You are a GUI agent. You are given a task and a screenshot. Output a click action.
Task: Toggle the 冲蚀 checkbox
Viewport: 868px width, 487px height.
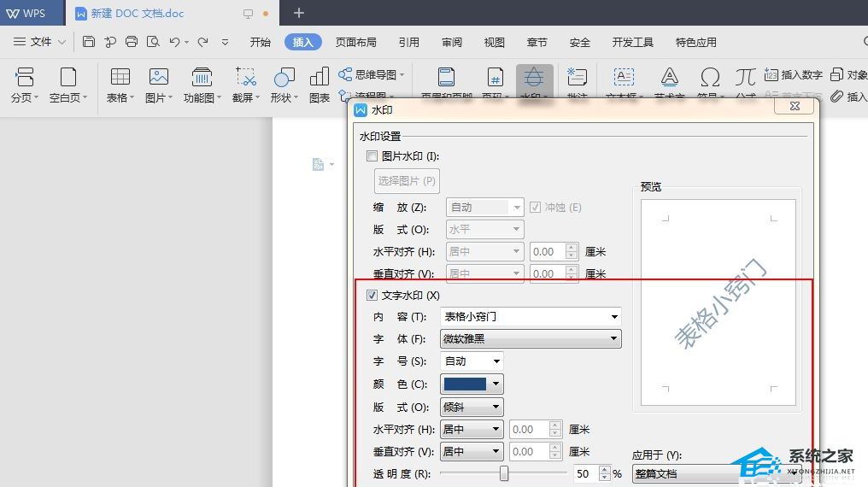(535, 207)
